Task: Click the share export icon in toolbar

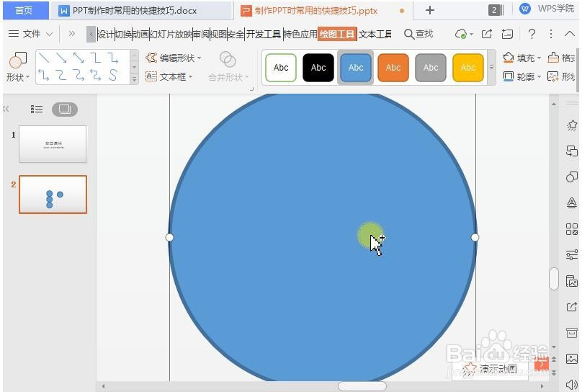Action: pyautogui.click(x=487, y=34)
